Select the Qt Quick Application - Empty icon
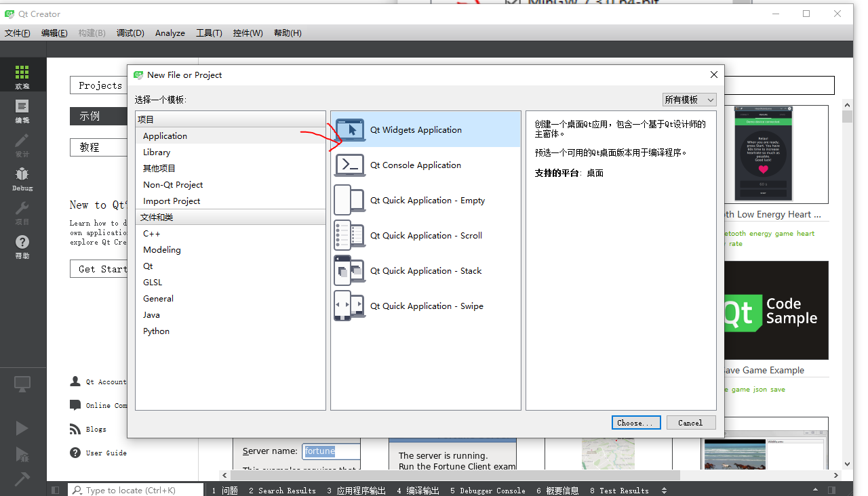The image size is (868, 496). coord(350,200)
